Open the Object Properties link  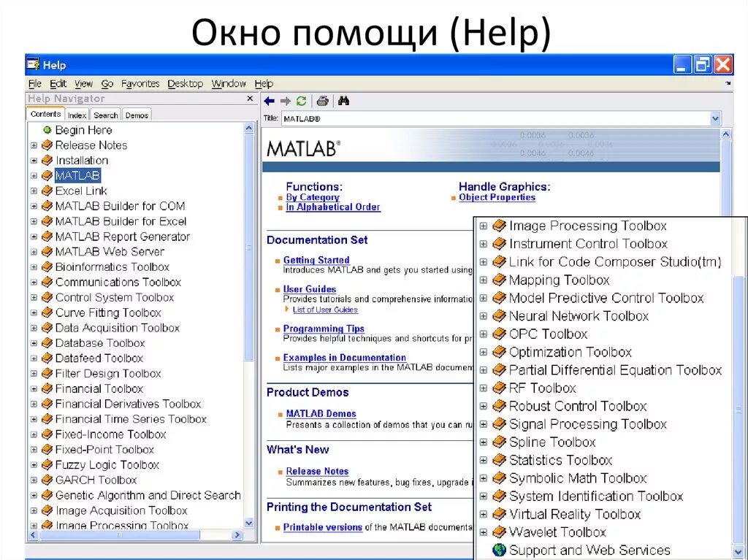[x=497, y=197]
